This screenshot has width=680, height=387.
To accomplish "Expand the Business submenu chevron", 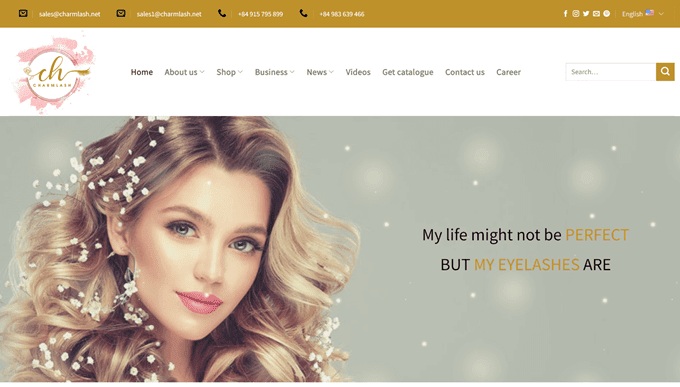I will tap(292, 72).
